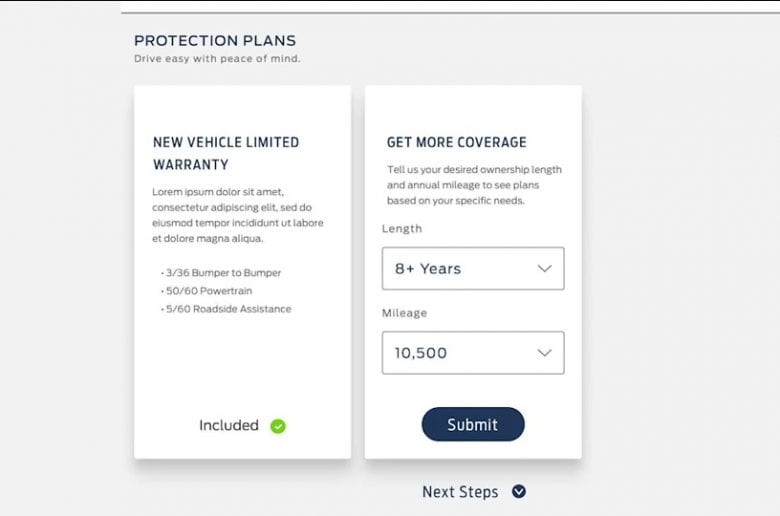Select the 3/36 Bumper to Bumper item
The height and width of the screenshot is (516, 780).
[221, 273]
